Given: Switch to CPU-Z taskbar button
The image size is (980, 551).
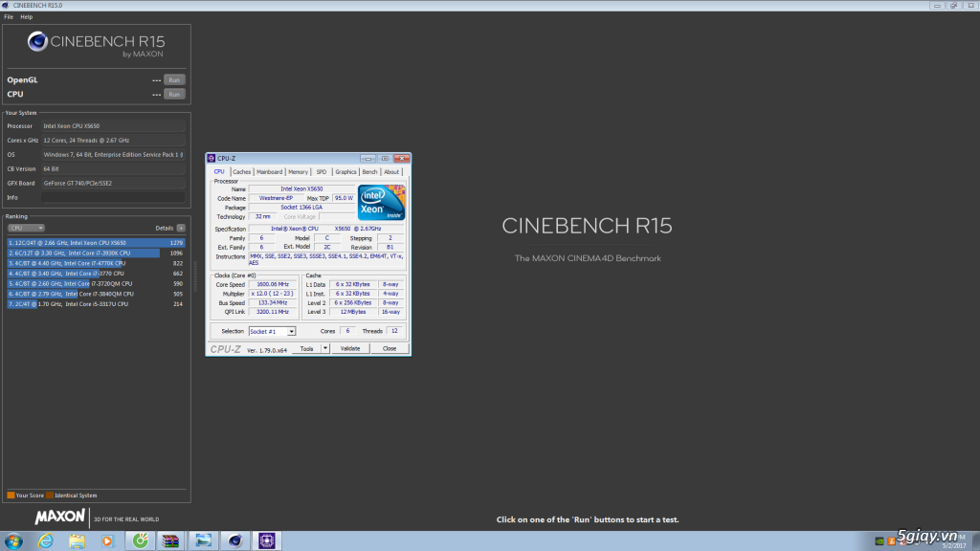Looking at the screenshot, I should coord(267,540).
